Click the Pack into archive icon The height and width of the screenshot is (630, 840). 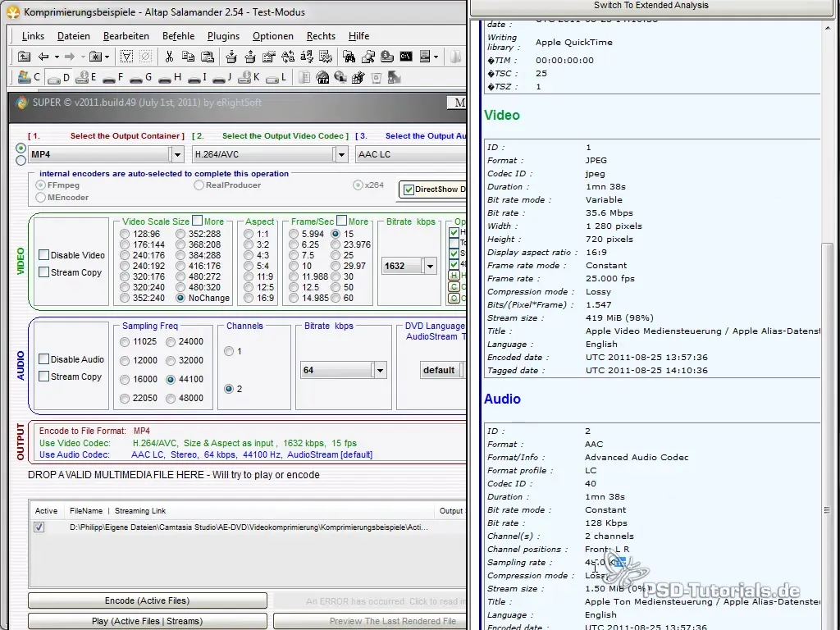click(x=231, y=57)
